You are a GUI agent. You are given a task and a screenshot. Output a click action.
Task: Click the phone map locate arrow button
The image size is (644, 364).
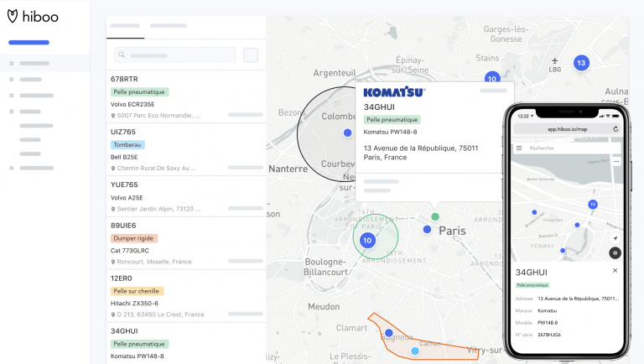615,238
